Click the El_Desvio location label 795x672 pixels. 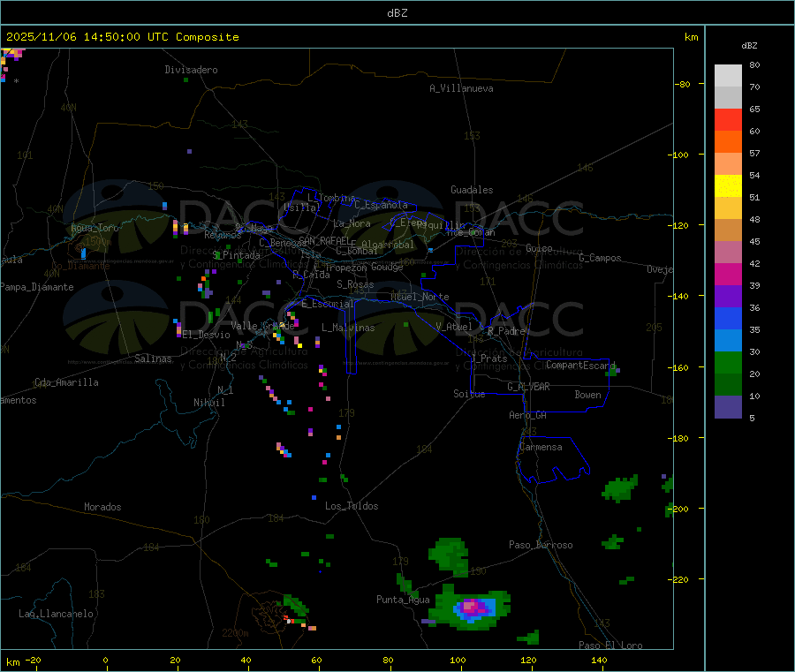207,335
